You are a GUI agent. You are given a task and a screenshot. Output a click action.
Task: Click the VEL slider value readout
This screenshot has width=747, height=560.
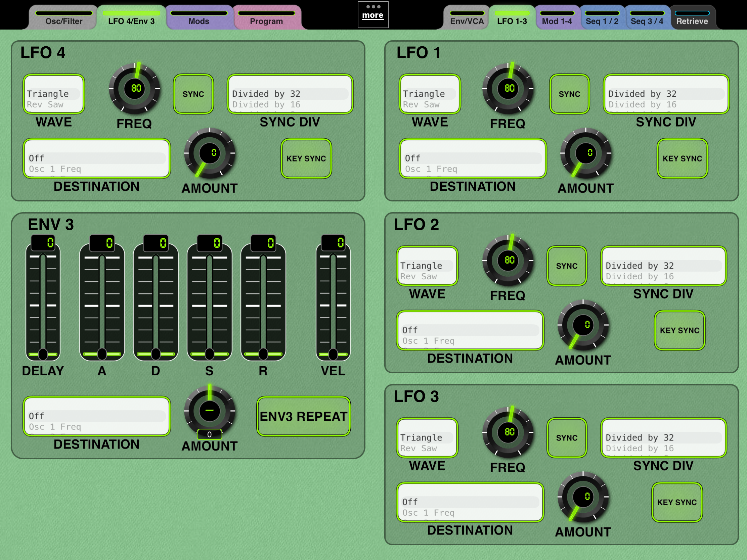point(333,243)
